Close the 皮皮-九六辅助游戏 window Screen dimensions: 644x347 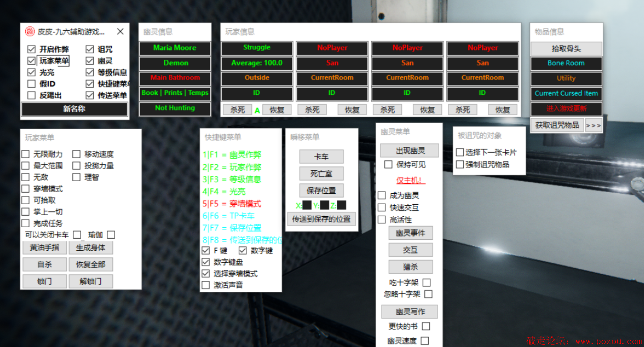[x=120, y=32]
